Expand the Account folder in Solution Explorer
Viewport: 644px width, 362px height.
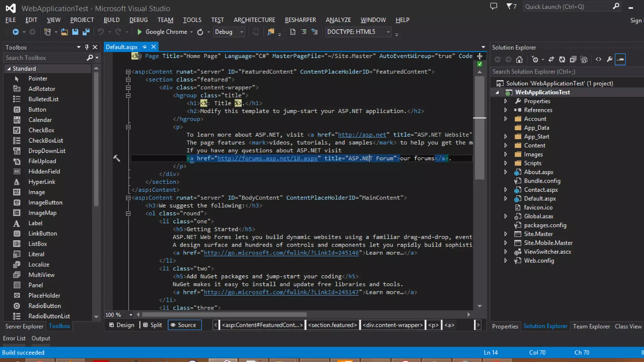(506, 119)
